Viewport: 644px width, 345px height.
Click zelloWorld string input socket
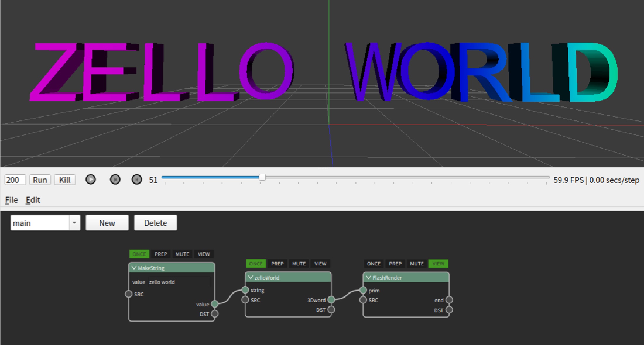point(245,290)
